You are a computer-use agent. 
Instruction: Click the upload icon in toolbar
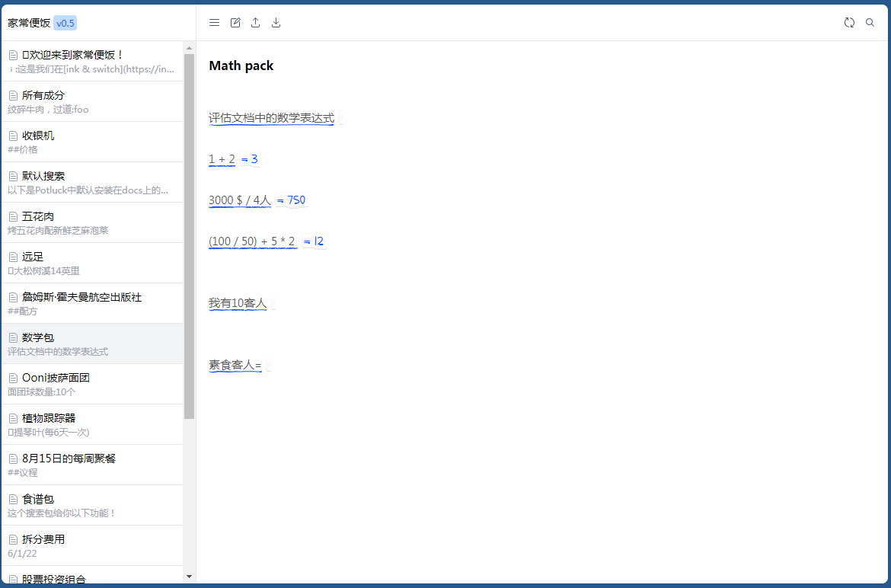tap(256, 23)
